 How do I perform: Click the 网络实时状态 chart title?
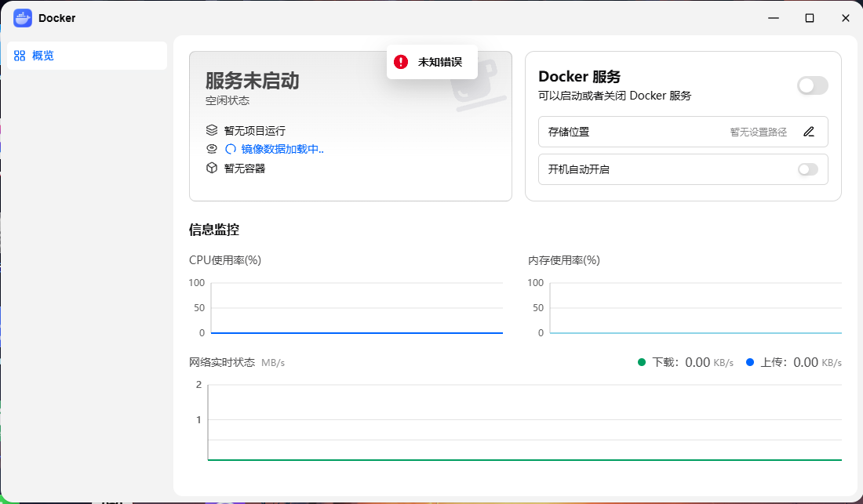click(x=222, y=362)
